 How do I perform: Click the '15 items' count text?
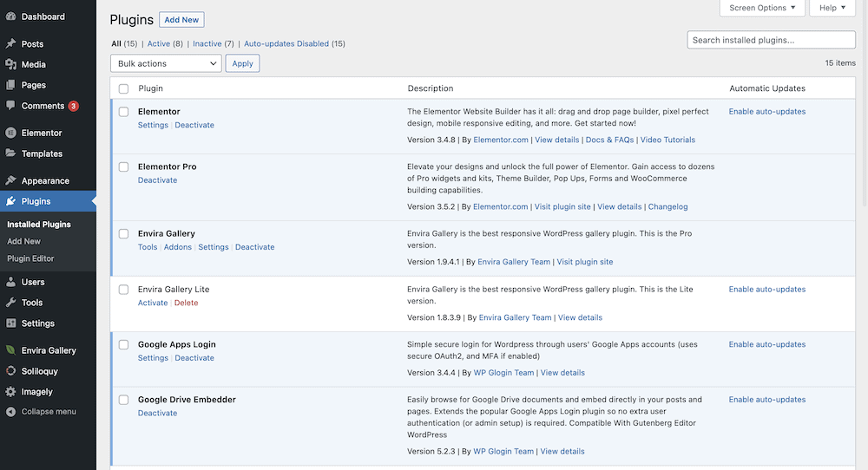tap(840, 63)
